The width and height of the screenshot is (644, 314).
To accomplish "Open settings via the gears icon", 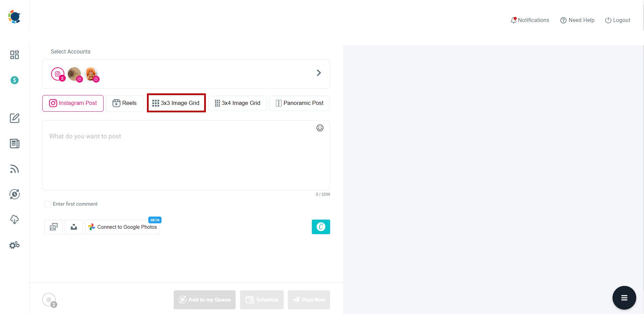I will (14, 245).
